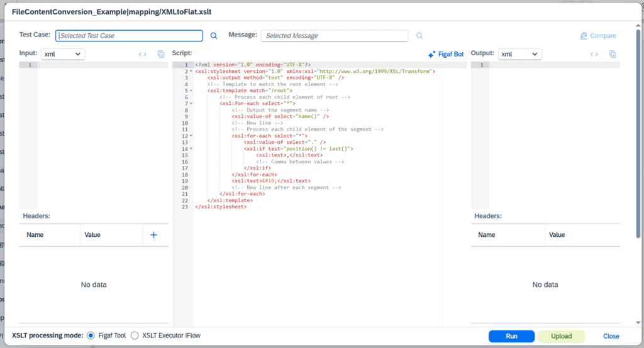Screen dimensions: 644x348
Task: Run the XSLT script
Action: (511, 336)
